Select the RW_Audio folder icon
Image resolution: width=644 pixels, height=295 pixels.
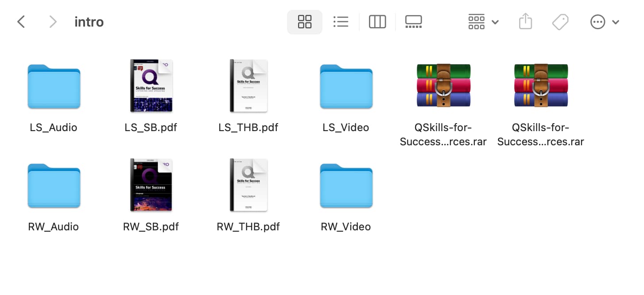(x=54, y=186)
